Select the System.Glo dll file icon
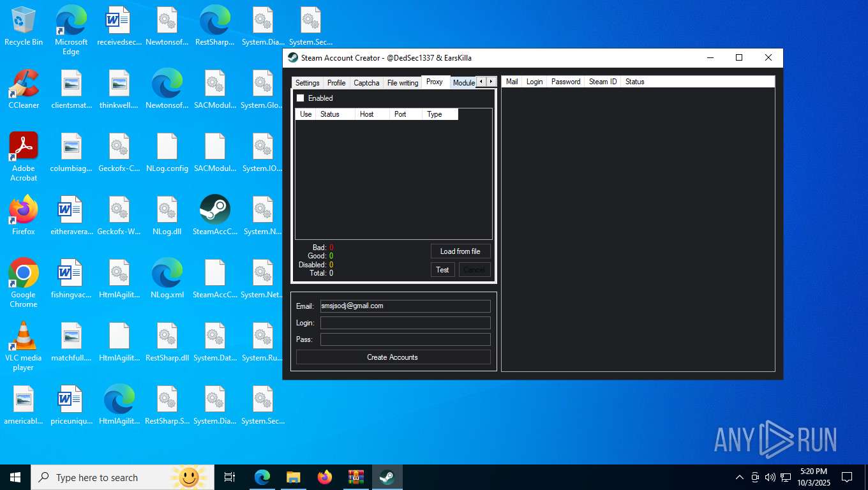The width and height of the screenshot is (868, 490). [263, 90]
